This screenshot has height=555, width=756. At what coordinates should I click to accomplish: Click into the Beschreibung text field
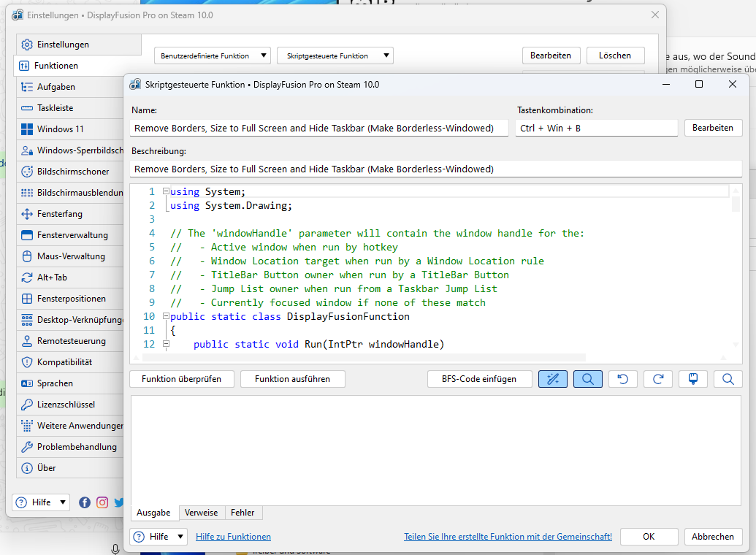pos(436,169)
